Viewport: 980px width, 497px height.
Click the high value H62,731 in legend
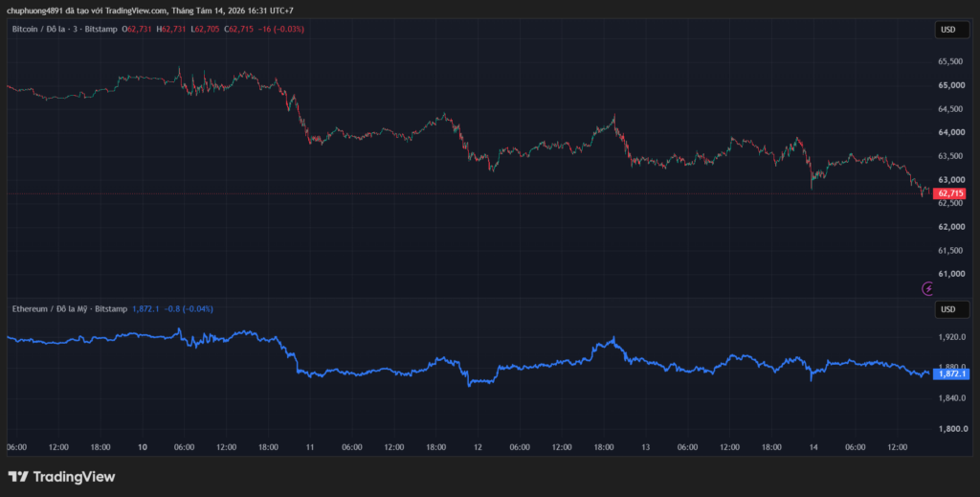[171, 29]
